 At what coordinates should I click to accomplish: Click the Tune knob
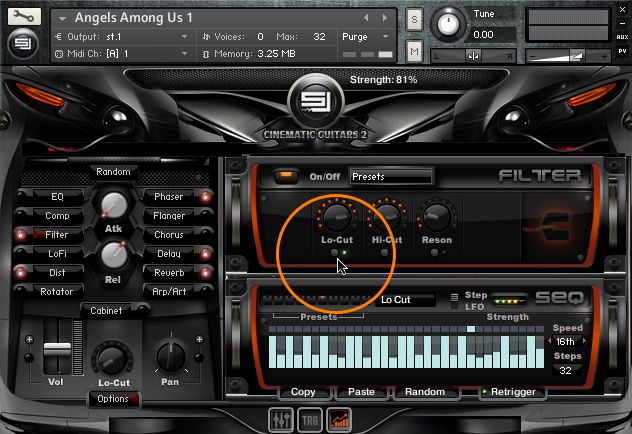point(447,24)
